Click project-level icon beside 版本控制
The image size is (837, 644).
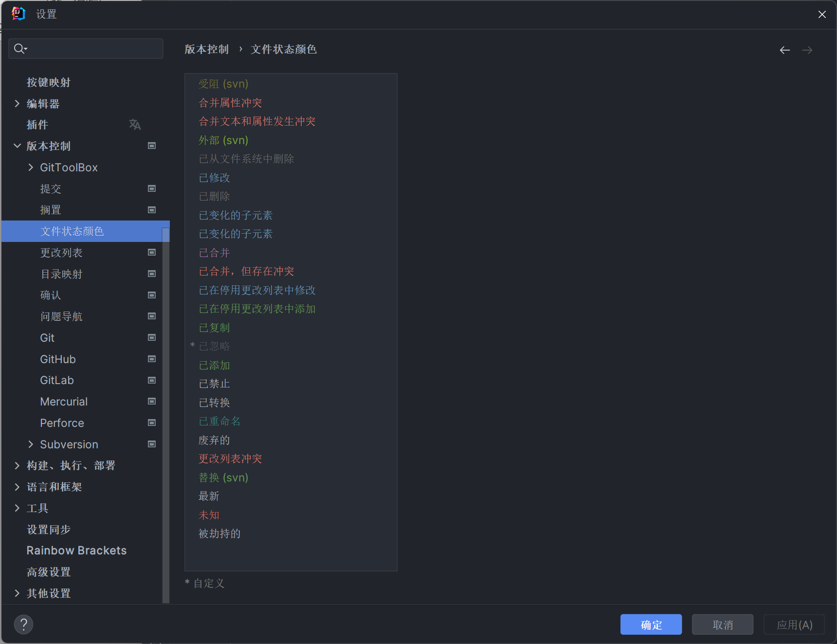152,146
